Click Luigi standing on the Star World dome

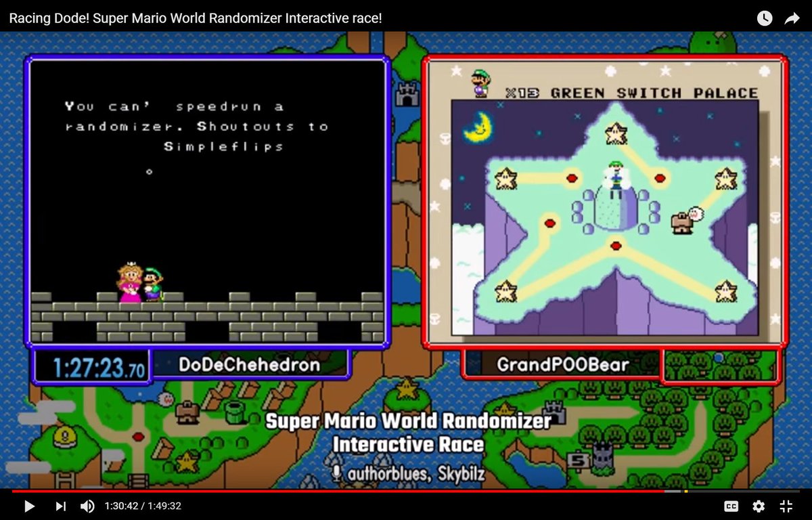pos(615,179)
